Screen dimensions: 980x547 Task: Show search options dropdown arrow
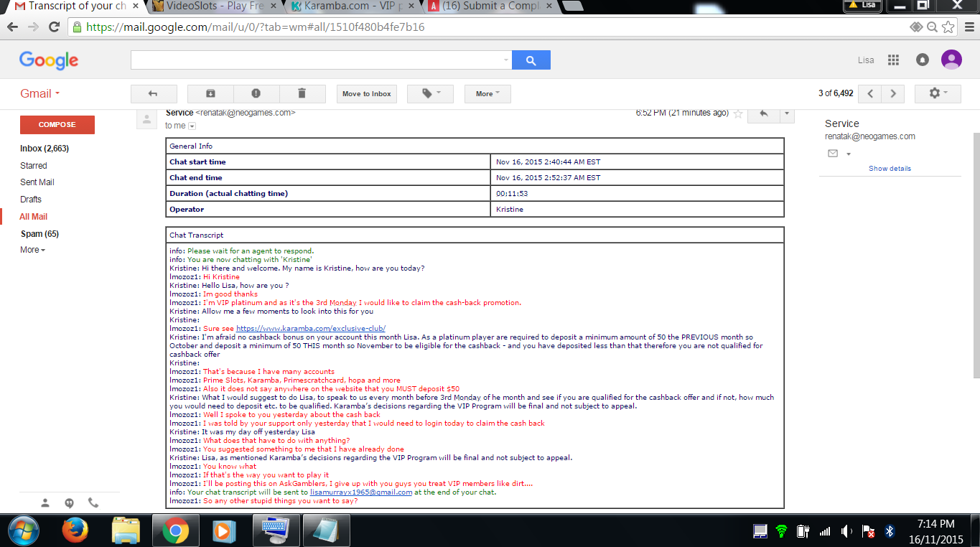(x=506, y=60)
